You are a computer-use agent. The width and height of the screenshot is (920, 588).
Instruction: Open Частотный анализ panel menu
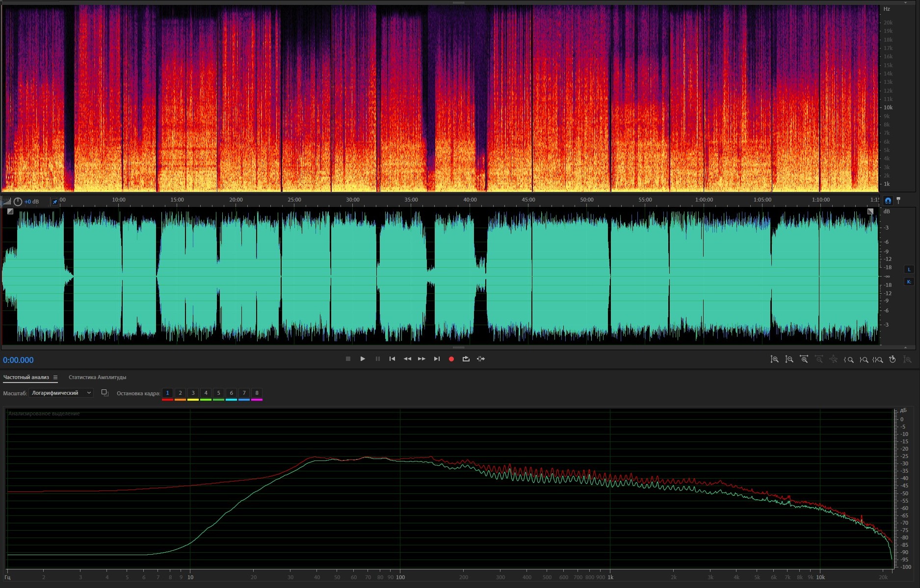point(55,378)
